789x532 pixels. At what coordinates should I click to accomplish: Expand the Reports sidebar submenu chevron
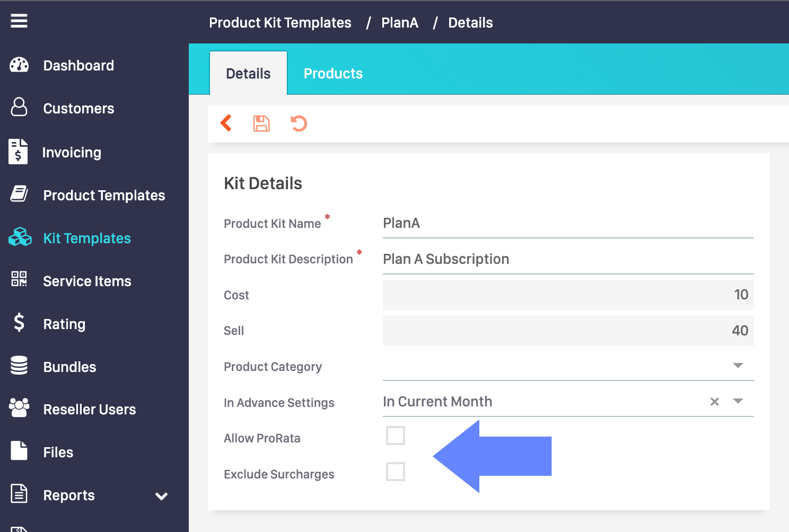[x=162, y=496]
